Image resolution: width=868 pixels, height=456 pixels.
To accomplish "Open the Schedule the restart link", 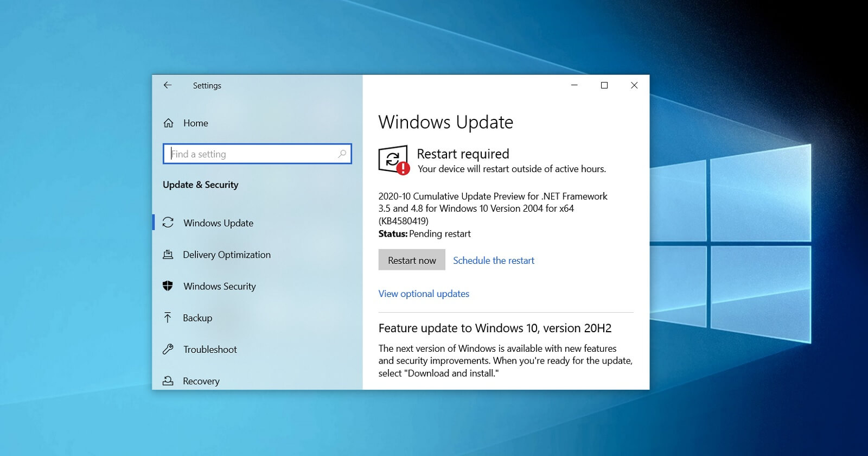I will pyautogui.click(x=493, y=261).
